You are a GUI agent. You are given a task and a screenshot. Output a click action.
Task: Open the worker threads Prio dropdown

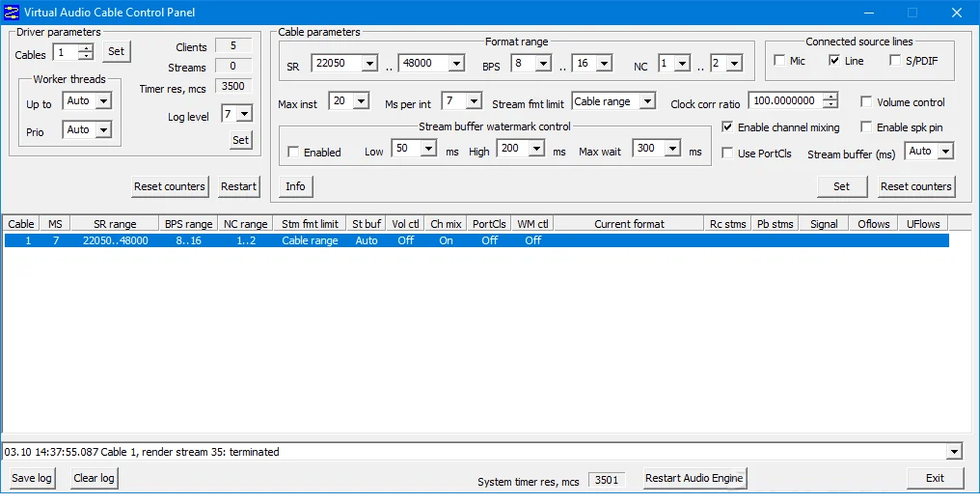[x=104, y=129]
